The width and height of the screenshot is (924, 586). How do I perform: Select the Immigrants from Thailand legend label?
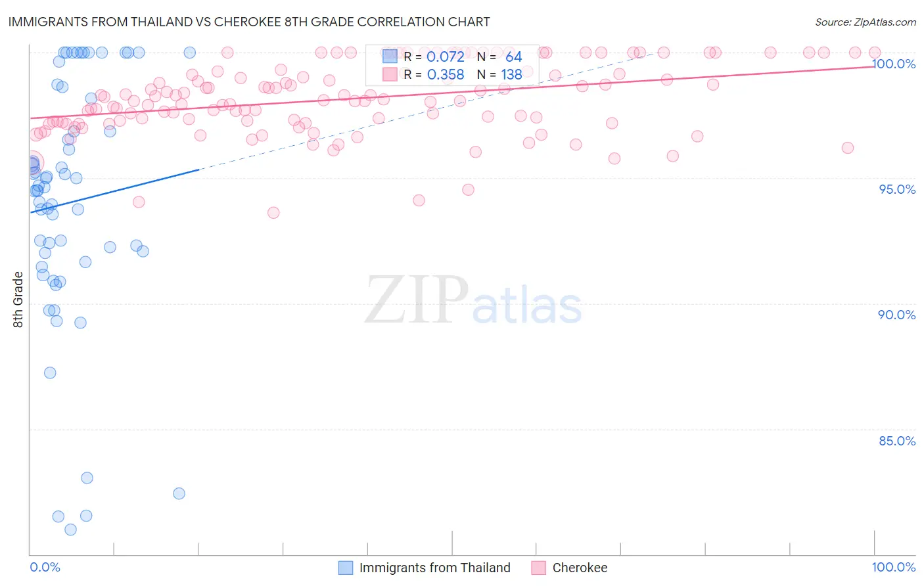pos(435,568)
